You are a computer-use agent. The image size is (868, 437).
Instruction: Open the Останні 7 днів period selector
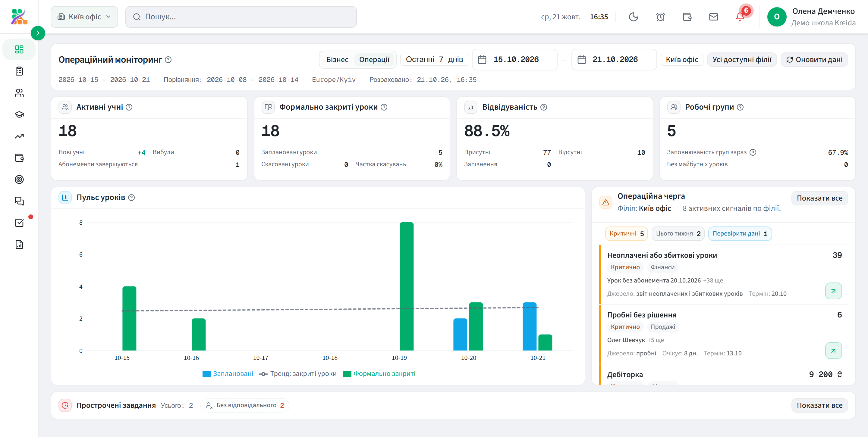(434, 60)
